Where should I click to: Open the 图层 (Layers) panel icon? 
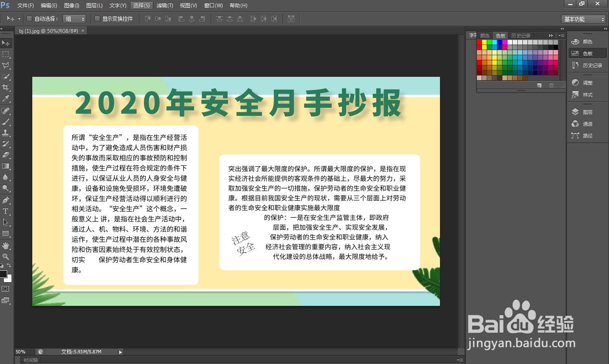575,111
